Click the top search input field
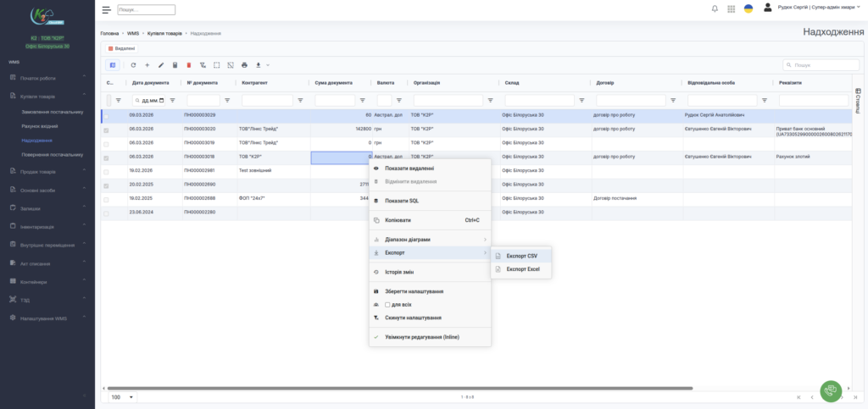Screen dimensions: 868x409 tap(146, 10)
